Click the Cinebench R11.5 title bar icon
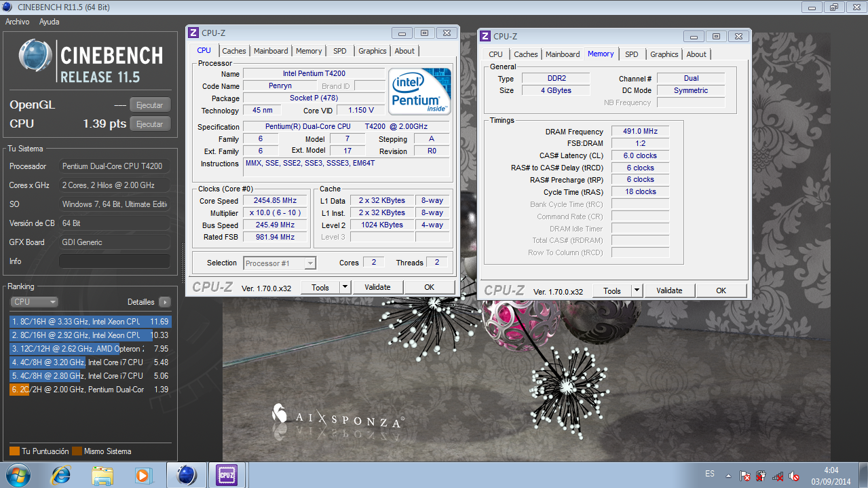Viewport: 868px width, 488px height. pyautogui.click(x=8, y=7)
